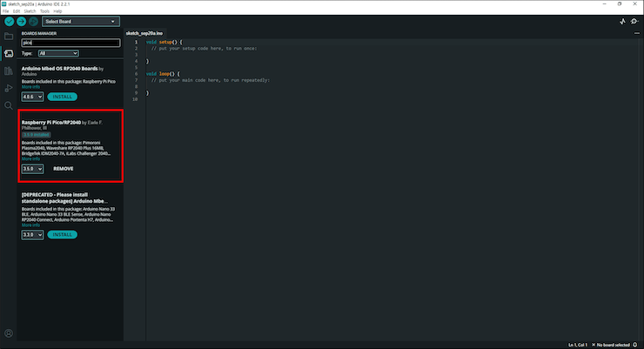This screenshot has width=644, height=349.
Task: Open version dropdown for Raspberry Pi Pico/RP2040
Action: pyautogui.click(x=32, y=169)
